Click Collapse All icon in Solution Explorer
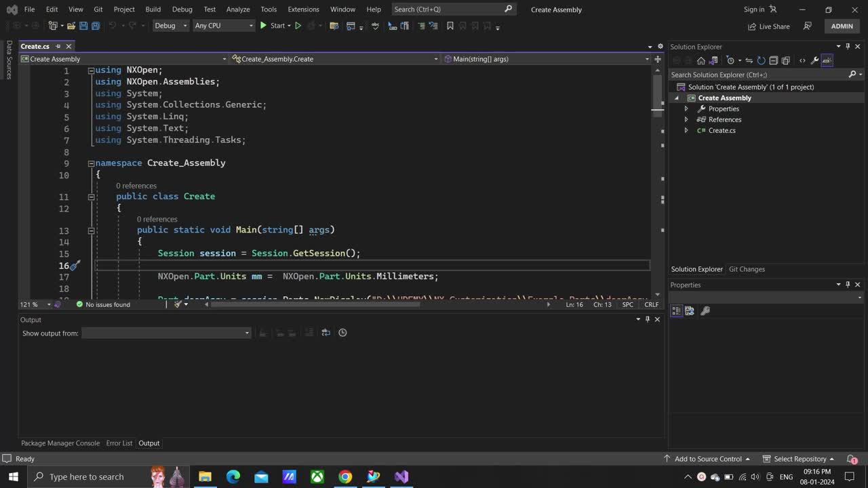 [773, 60]
